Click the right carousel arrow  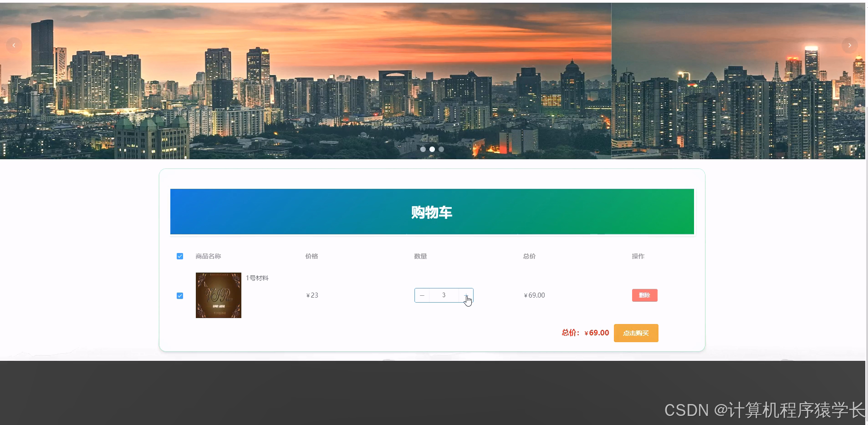(850, 45)
